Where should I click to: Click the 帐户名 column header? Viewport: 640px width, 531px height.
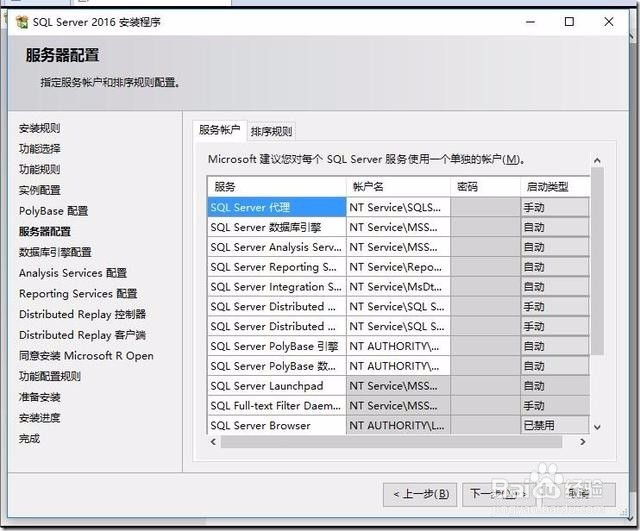tap(398, 187)
